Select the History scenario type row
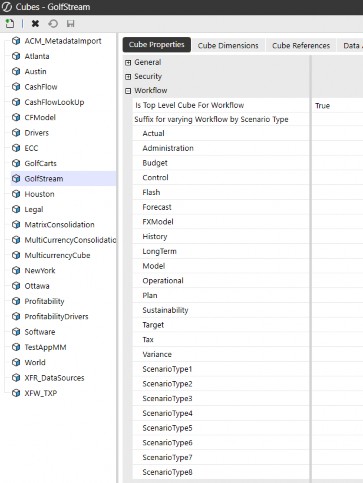This screenshot has width=363, height=483. pyautogui.click(x=221, y=236)
